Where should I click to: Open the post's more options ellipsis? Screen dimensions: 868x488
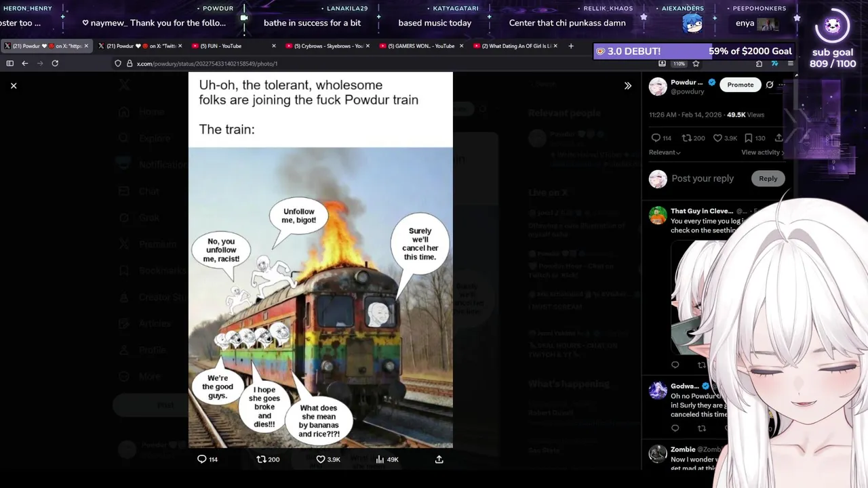[781, 85]
